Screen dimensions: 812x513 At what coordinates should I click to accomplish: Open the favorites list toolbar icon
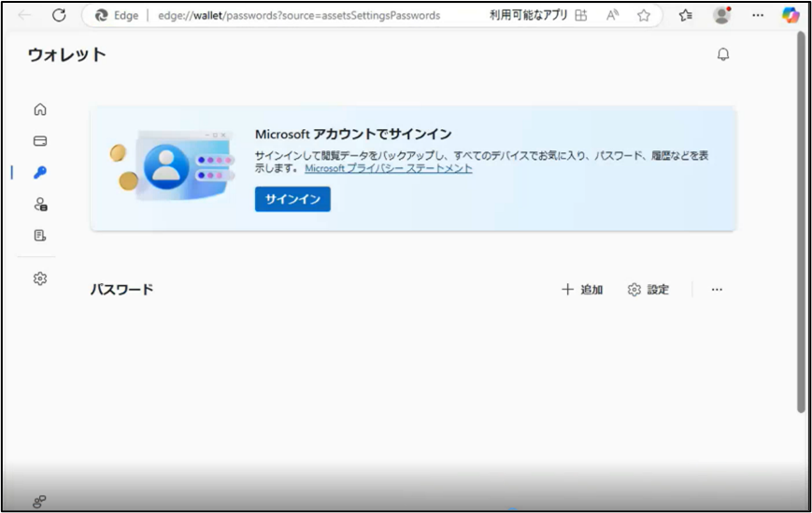(686, 15)
